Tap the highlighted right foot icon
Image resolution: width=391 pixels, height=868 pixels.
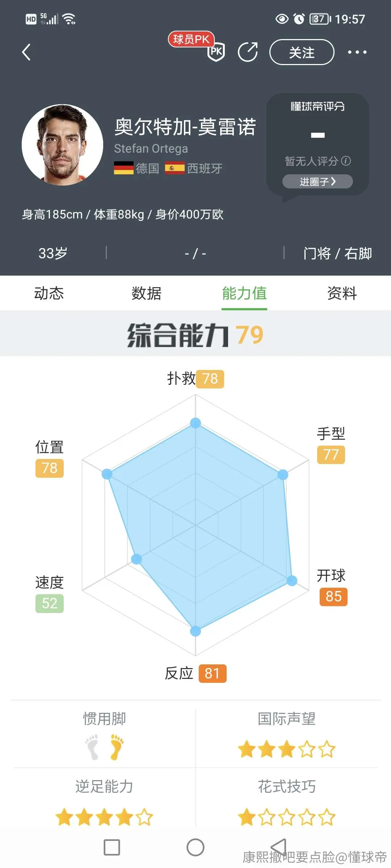pyautogui.click(x=117, y=747)
